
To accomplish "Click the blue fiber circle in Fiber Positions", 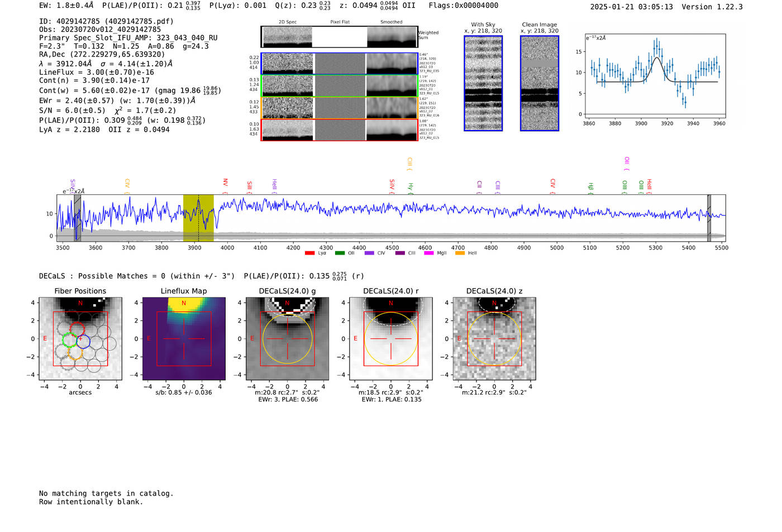I will (83, 341).
